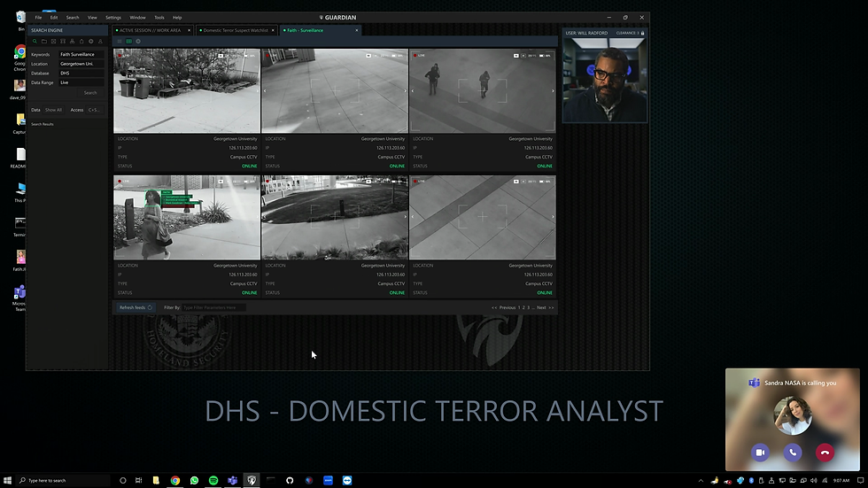This screenshot has height=488, width=868.
Task: Click the Windows taskbar search box
Action: (x=64, y=480)
